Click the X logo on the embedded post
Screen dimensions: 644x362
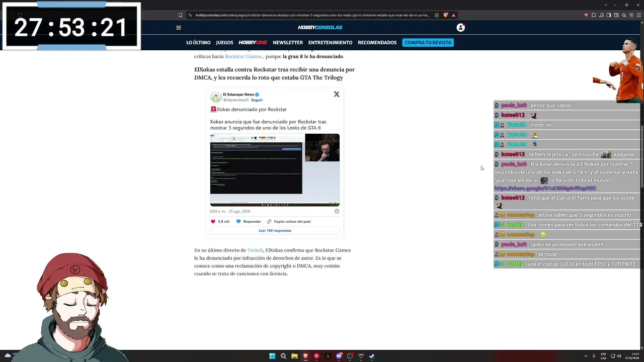(x=337, y=94)
